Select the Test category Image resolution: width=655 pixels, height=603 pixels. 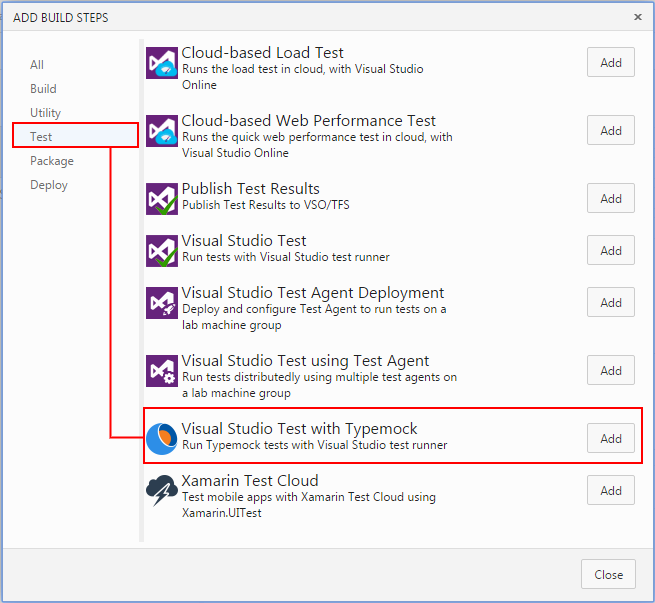click(41, 137)
